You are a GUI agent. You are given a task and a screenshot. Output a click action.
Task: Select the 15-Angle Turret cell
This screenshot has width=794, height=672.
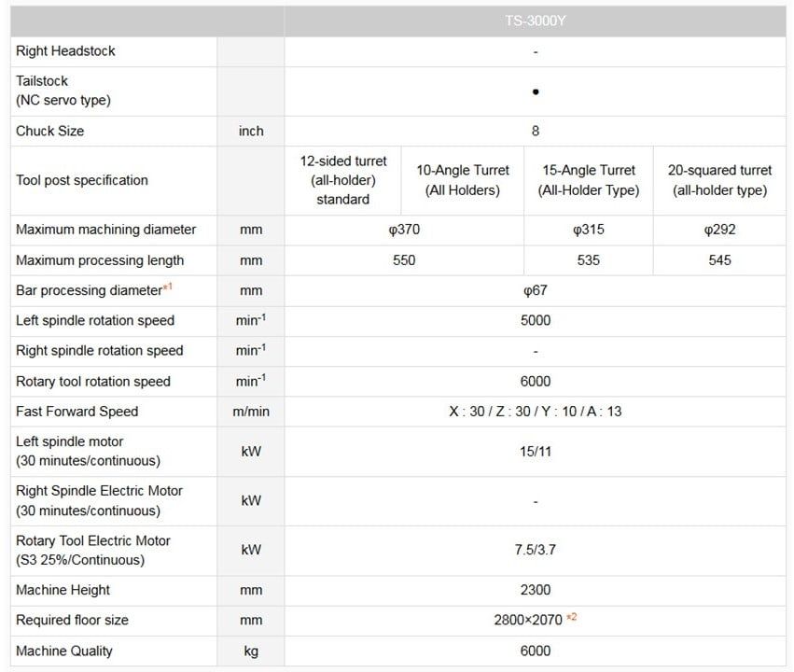click(x=589, y=180)
